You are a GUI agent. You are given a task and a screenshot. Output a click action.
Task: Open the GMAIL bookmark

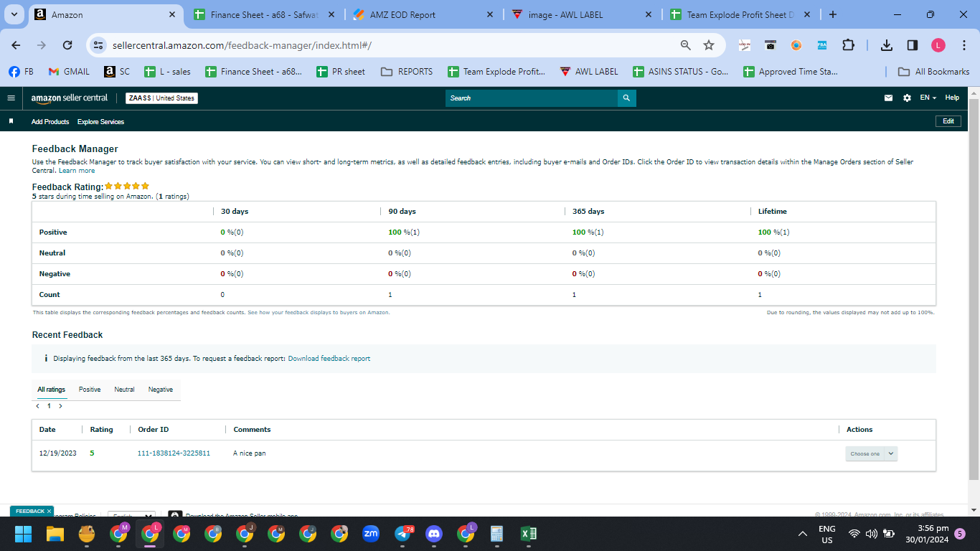pyautogui.click(x=69, y=72)
